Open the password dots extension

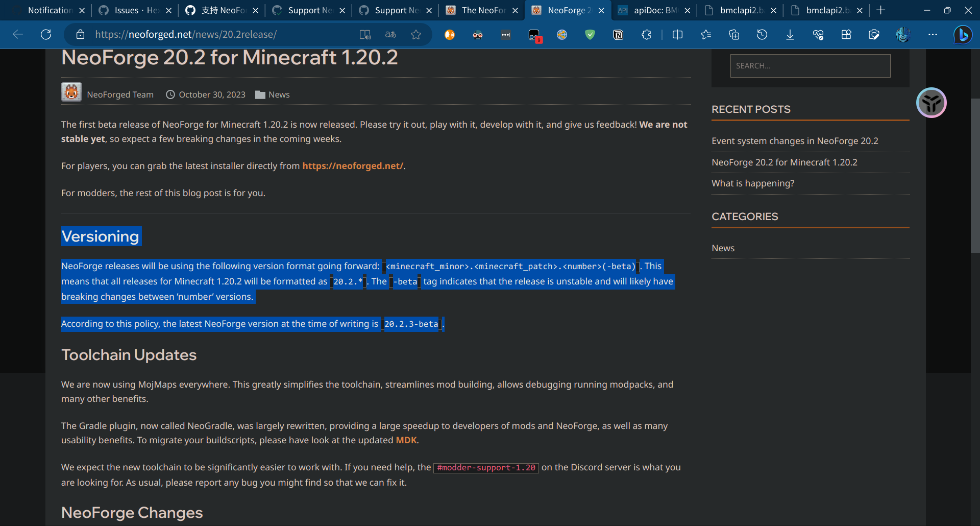click(x=506, y=34)
